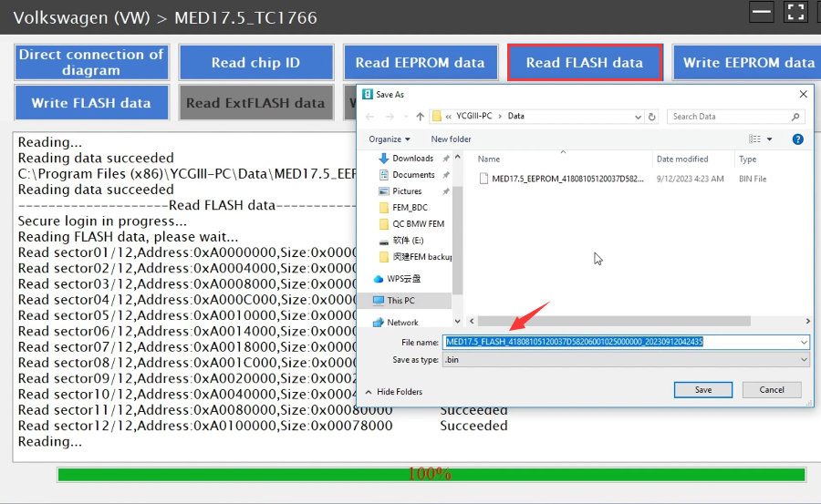Image resolution: width=821 pixels, height=504 pixels.
Task: Click horizontal scrollbar right arrow
Action: click(808, 321)
